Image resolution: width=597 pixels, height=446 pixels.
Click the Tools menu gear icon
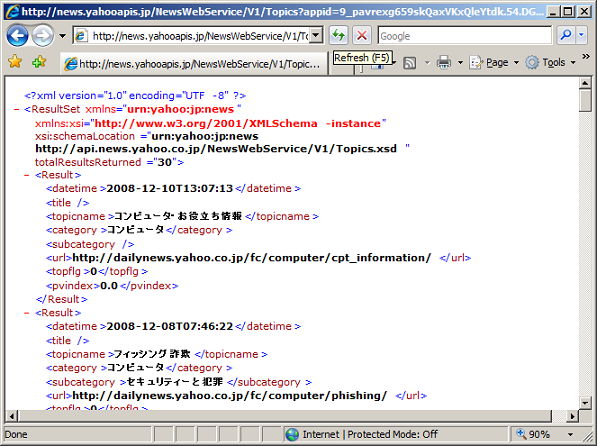pos(532,62)
